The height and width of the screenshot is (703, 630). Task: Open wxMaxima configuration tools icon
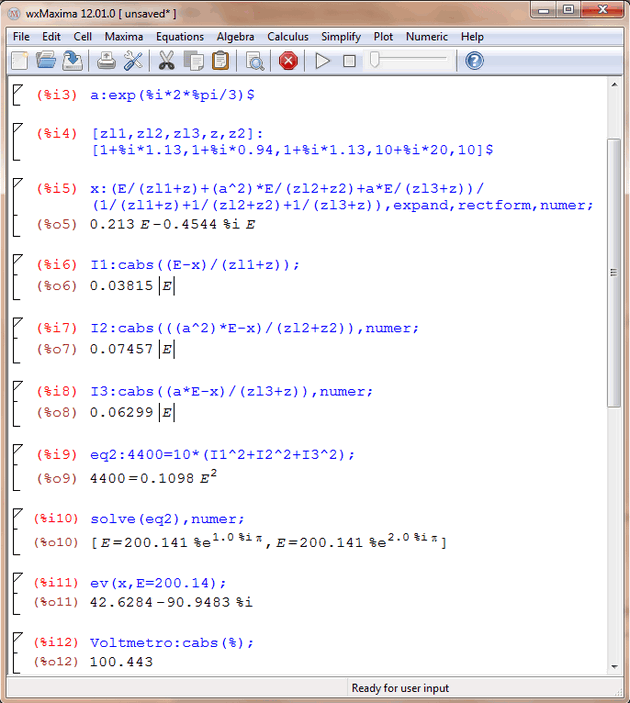pos(132,61)
